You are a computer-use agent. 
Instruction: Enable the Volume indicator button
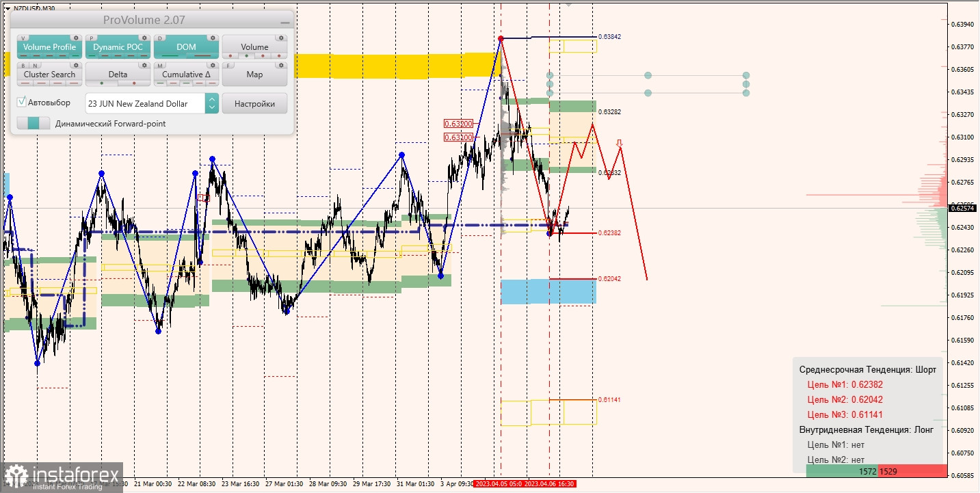coord(254,46)
